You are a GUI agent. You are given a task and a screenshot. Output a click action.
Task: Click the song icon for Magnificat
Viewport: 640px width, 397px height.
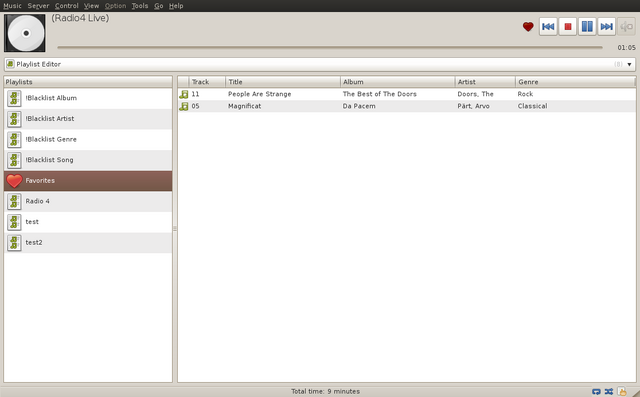click(x=184, y=106)
